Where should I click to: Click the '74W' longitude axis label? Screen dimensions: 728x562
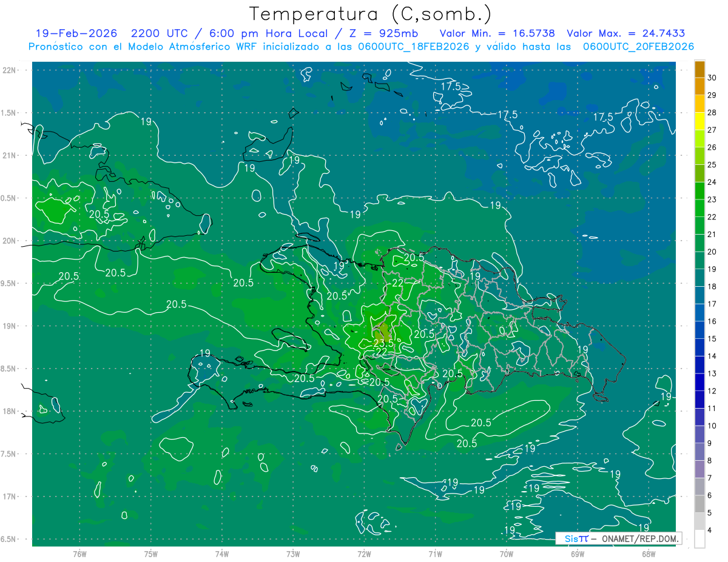pos(221,554)
